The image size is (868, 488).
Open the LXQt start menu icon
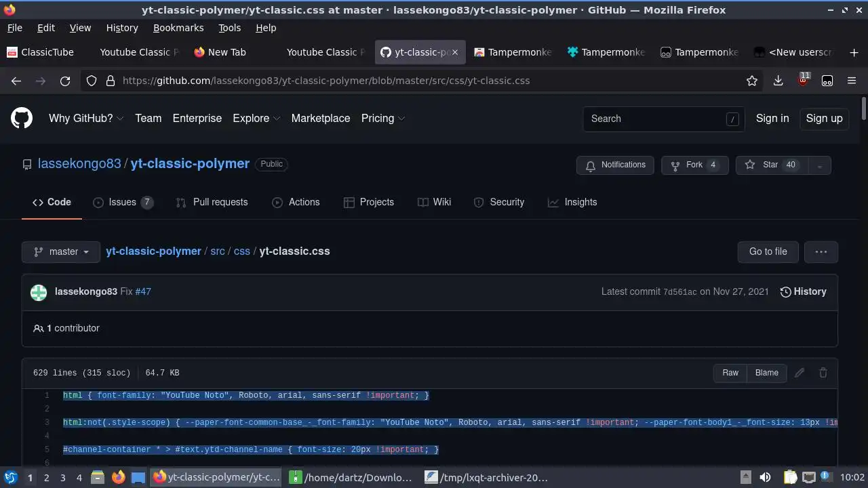point(10,477)
